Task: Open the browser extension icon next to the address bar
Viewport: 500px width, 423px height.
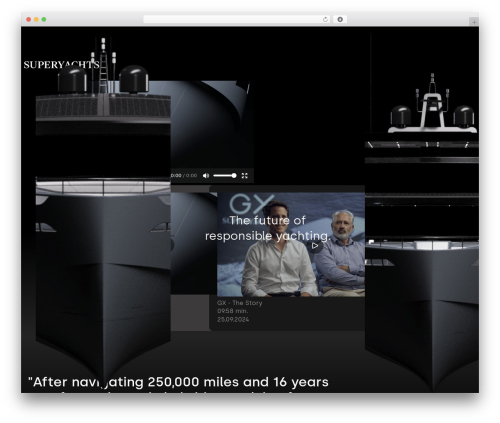Action: tap(340, 20)
